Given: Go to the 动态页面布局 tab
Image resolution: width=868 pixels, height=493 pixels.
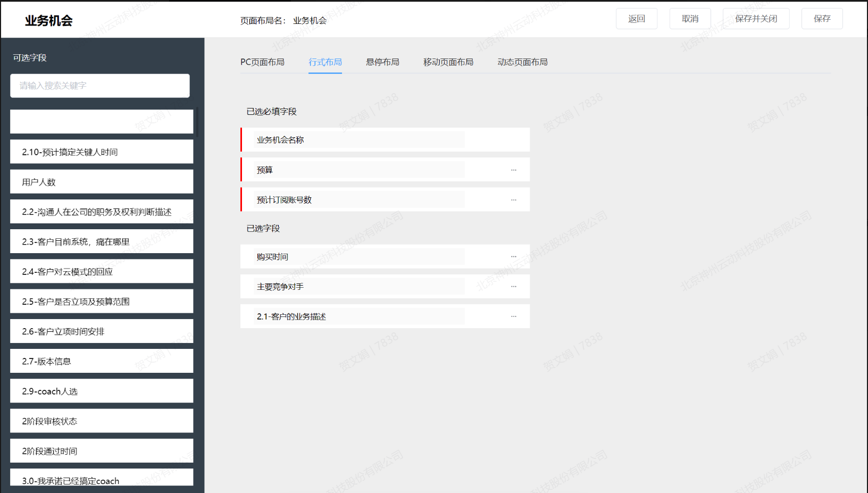Looking at the screenshot, I should (522, 62).
